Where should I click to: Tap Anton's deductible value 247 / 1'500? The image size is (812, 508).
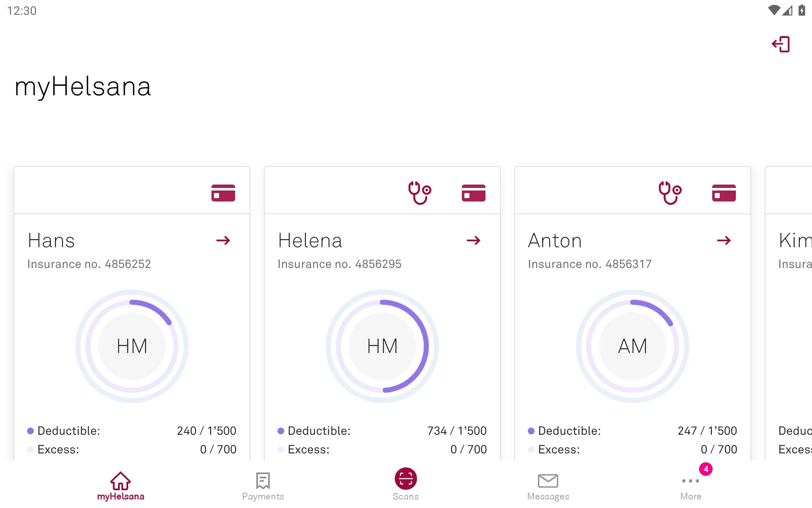pos(707,431)
